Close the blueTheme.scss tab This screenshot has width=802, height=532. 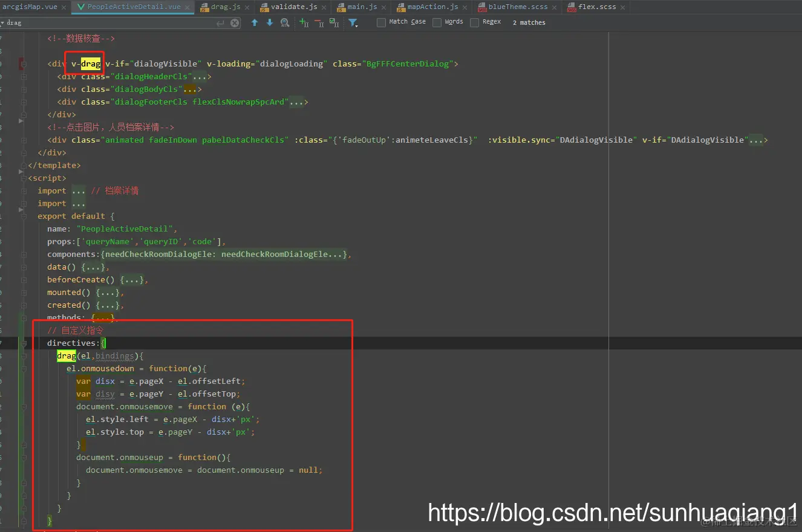click(x=555, y=7)
